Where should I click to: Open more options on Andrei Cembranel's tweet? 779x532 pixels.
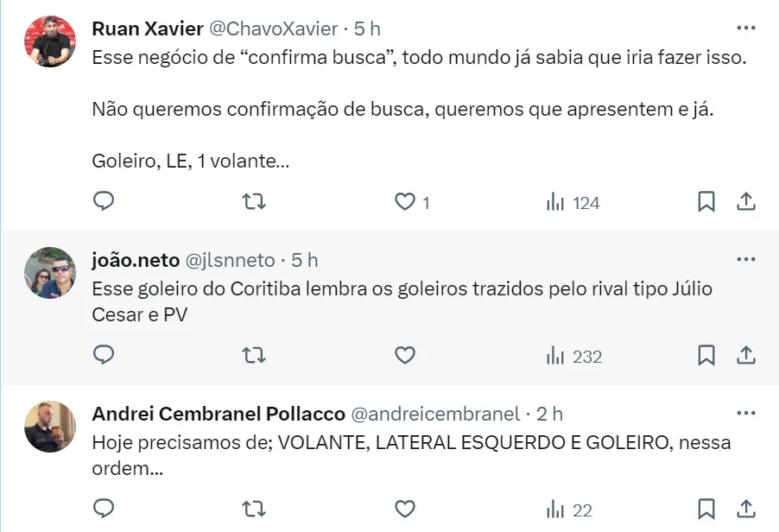pos(744,413)
